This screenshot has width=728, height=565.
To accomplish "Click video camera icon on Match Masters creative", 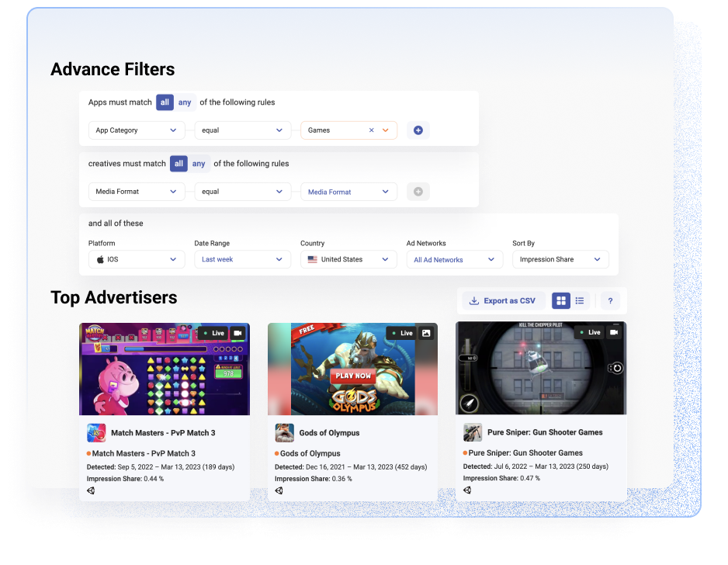I will (237, 333).
